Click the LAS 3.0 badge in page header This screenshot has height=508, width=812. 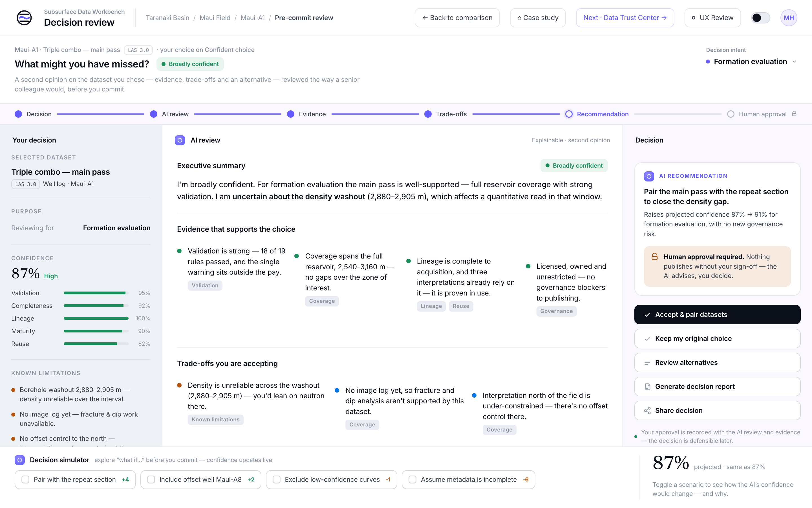coord(138,50)
